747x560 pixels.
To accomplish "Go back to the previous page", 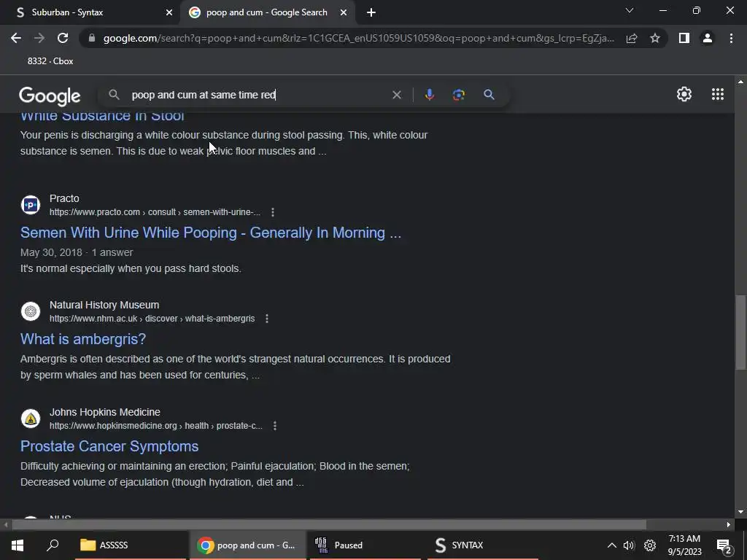I will (16, 38).
